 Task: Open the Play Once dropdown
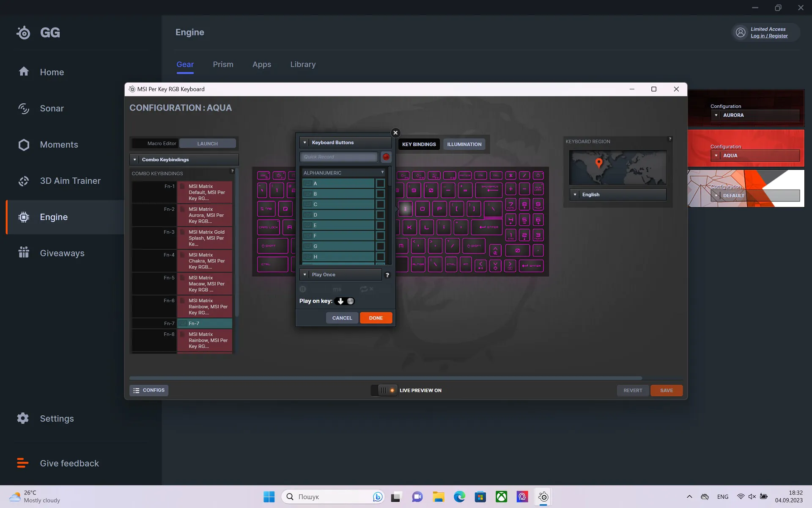340,275
